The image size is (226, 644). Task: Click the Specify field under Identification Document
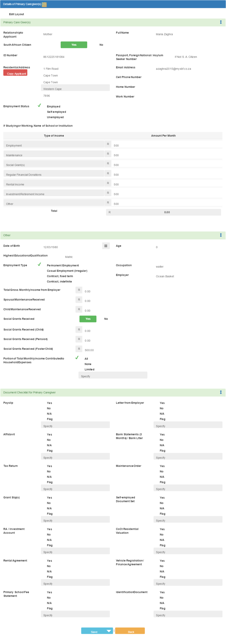pyautogui.click(x=188, y=614)
